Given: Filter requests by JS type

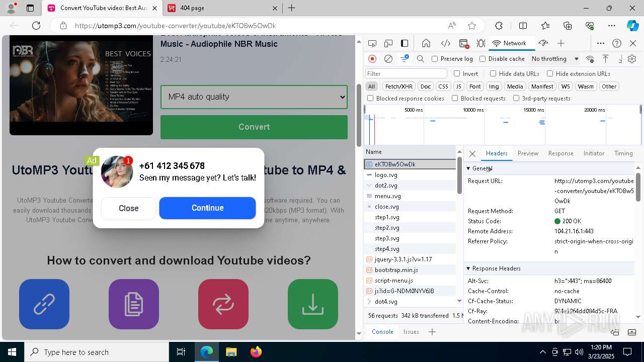Looking at the screenshot, I should click(x=458, y=86).
